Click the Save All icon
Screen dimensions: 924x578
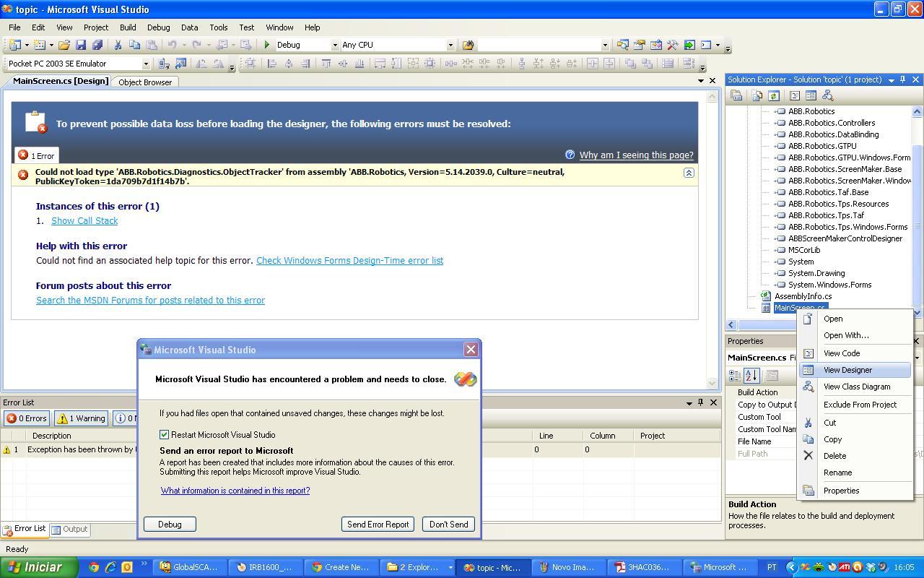click(97, 45)
